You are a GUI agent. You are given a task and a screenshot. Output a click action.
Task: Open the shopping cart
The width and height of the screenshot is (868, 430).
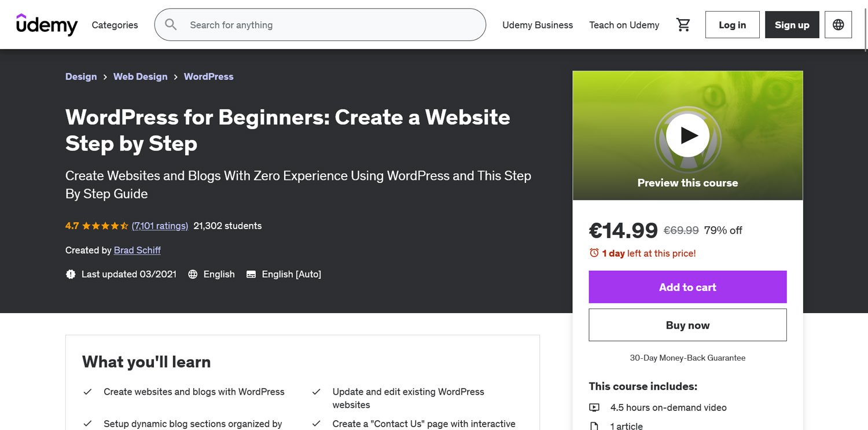pos(683,25)
